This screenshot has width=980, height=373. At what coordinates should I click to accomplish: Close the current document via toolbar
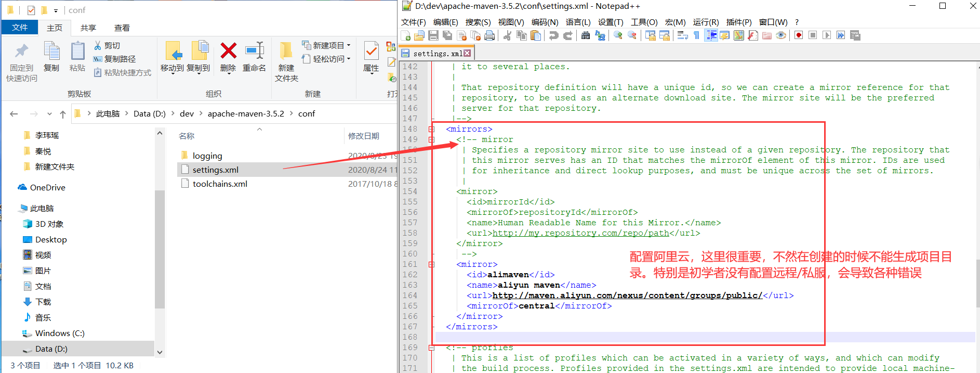[x=461, y=35]
